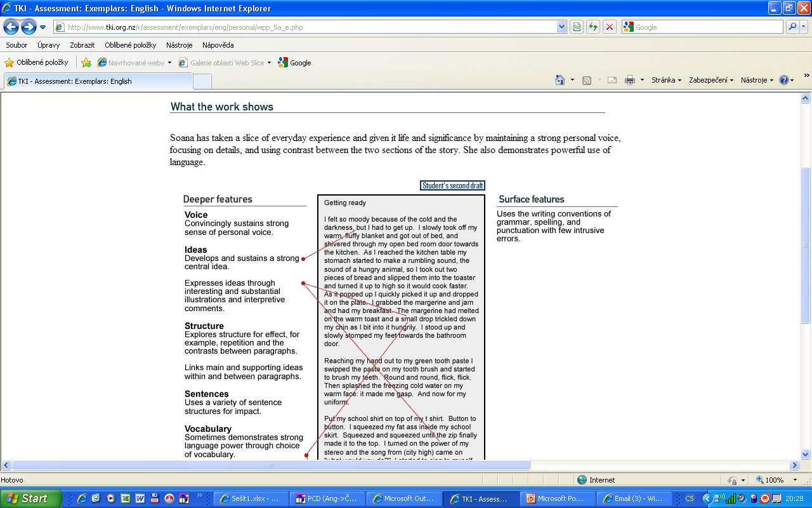Launch Internet Explorer from Quick Launch
Viewport: 812px width, 508px height.
[x=82, y=498]
